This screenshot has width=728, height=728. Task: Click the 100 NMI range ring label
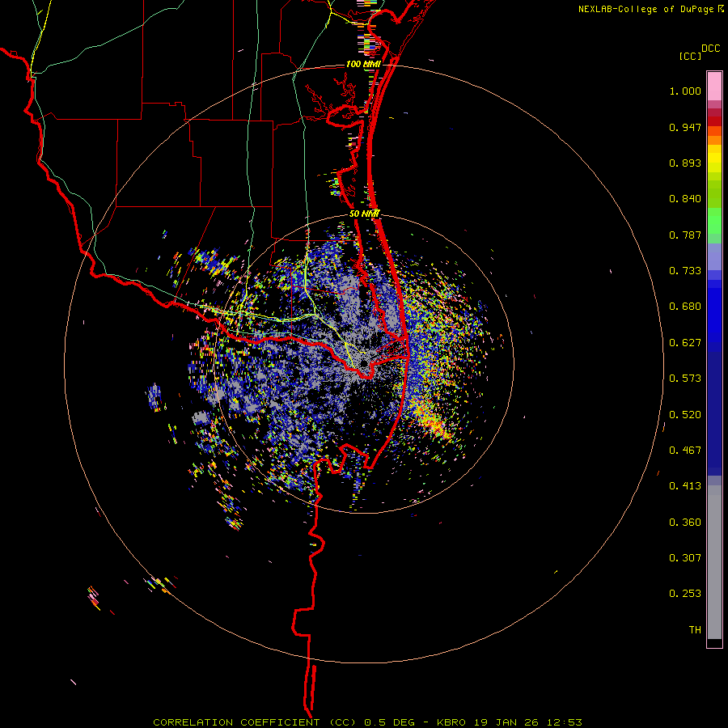pyautogui.click(x=363, y=64)
